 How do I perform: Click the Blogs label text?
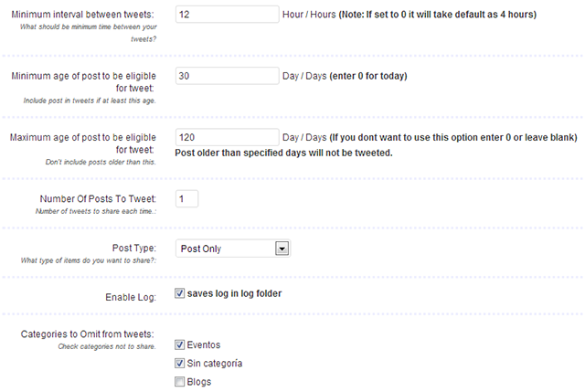[199, 382]
